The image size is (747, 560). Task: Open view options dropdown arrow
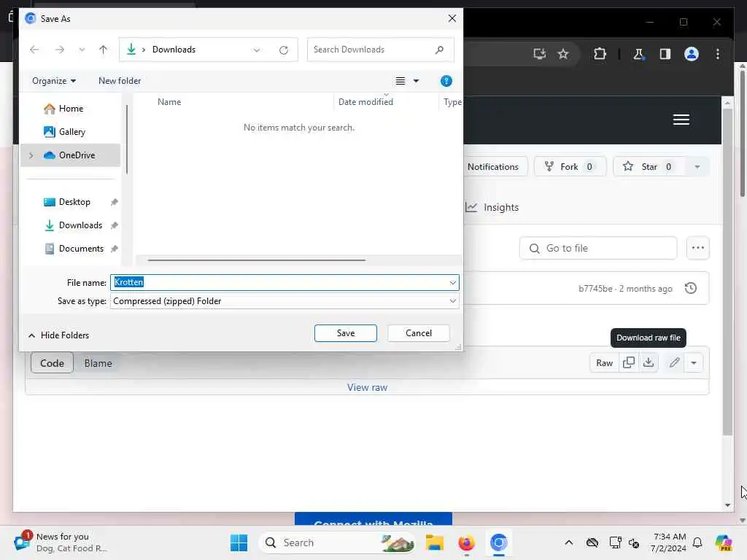pyautogui.click(x=416, y=81)
